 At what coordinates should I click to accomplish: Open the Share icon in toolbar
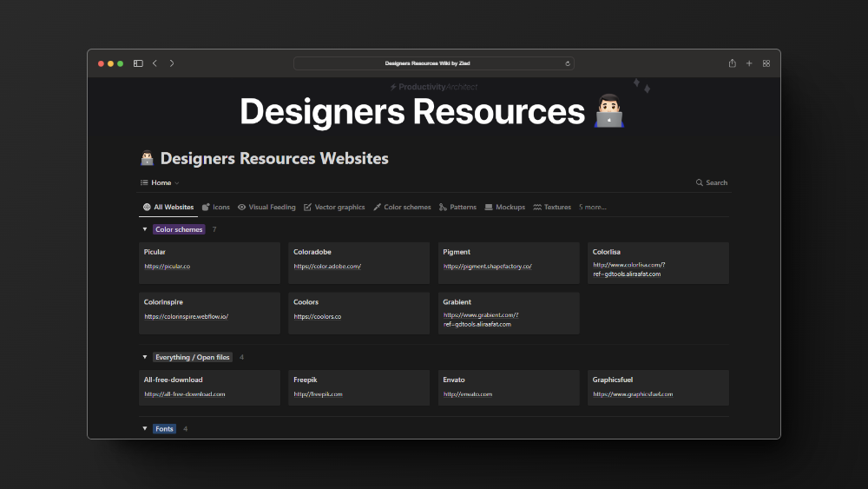click(733, 63)
